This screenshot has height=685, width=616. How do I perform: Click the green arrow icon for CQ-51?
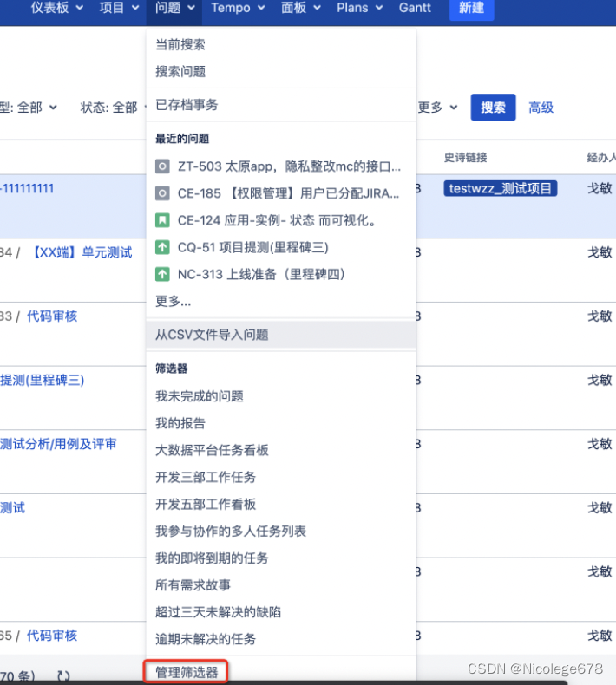tap(162, 248)
